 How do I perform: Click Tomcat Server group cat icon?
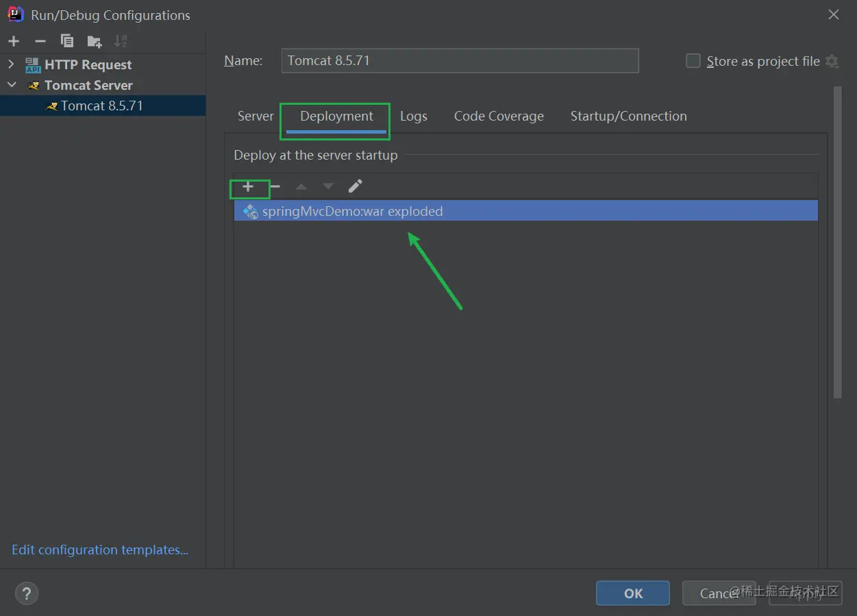click(x=33, y=86)
